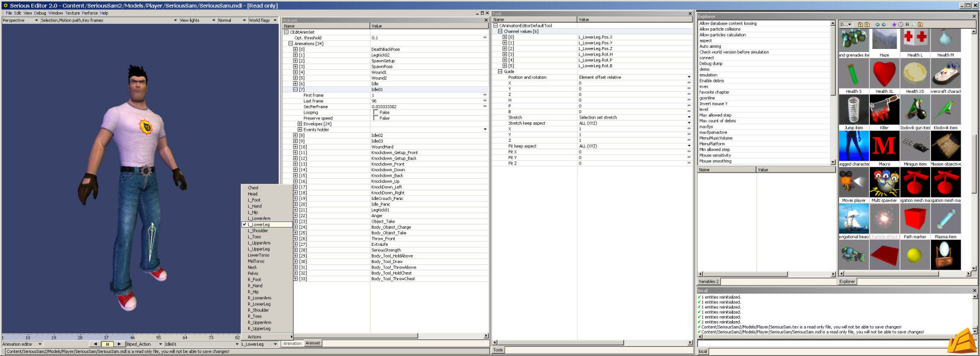Click the purple star favorites icon
Viewport: 980px width, 356px height.
pyautogui.click(x=894, y=24)
